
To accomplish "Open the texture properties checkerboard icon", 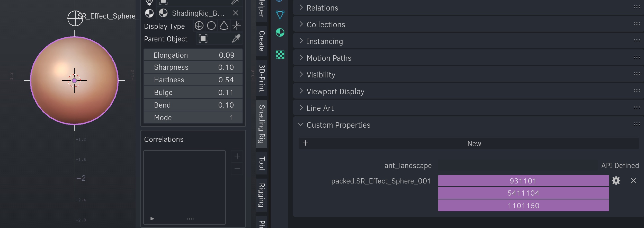I will tap(280, 55).
